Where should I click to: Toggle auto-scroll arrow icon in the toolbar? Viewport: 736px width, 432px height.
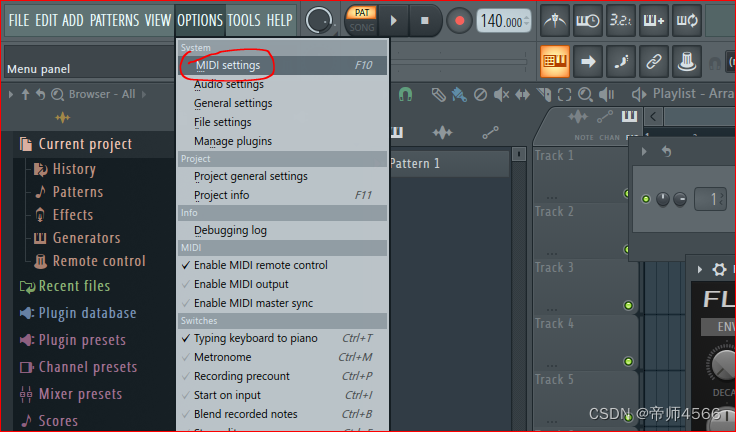click(x=588, y=62)
